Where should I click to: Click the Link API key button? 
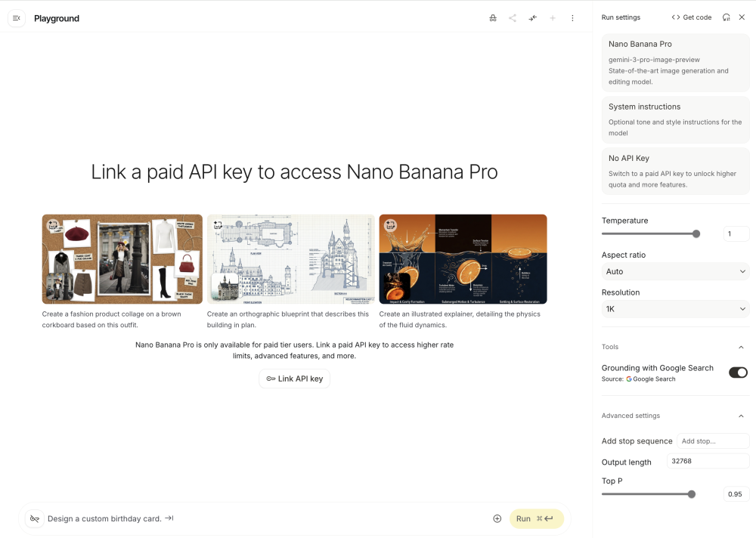pos(295,379)
